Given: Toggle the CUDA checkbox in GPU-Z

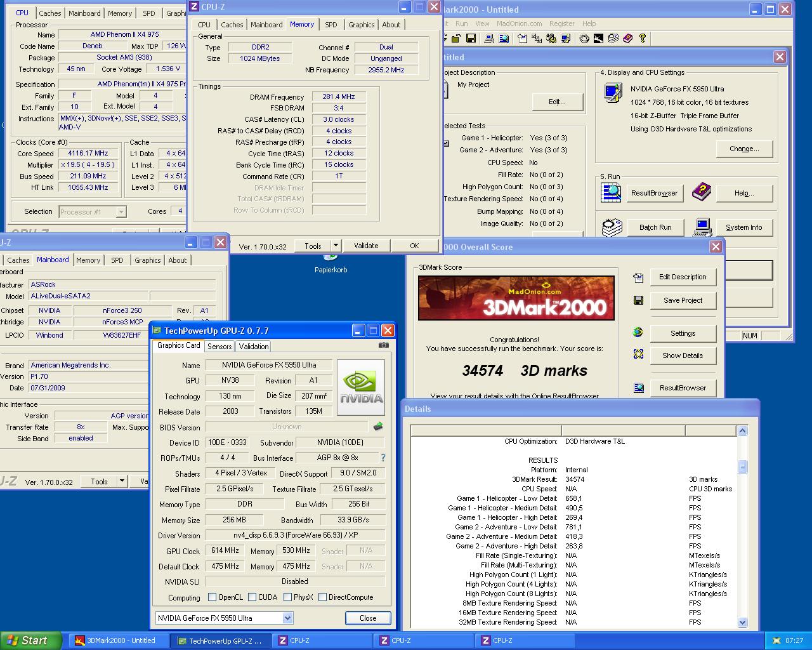Looking at the screenshot, I should click(252, 597).
